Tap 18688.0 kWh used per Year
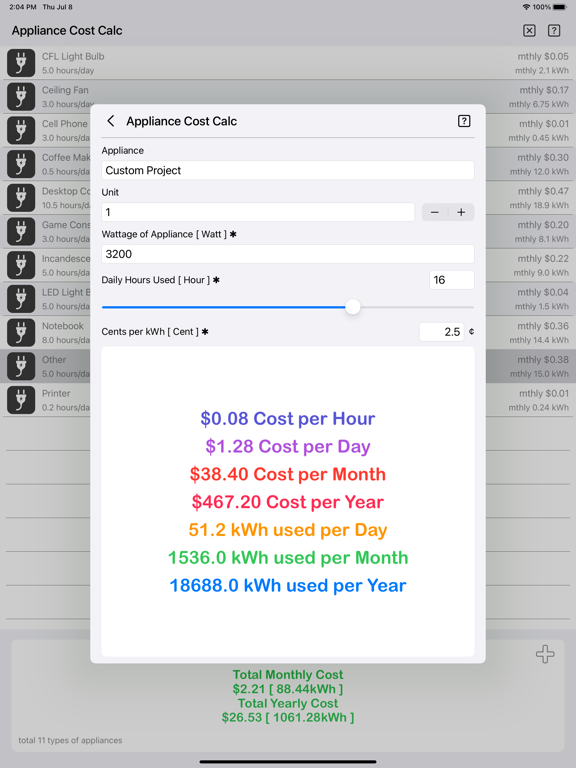Viewport: 576px width, 768px height. point(288,586)
